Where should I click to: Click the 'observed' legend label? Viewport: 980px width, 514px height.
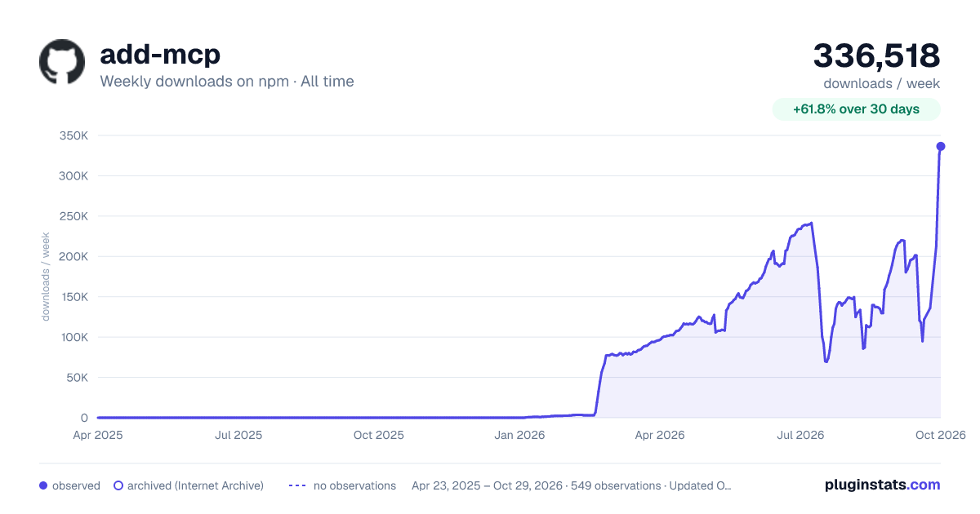coord(76,485)
